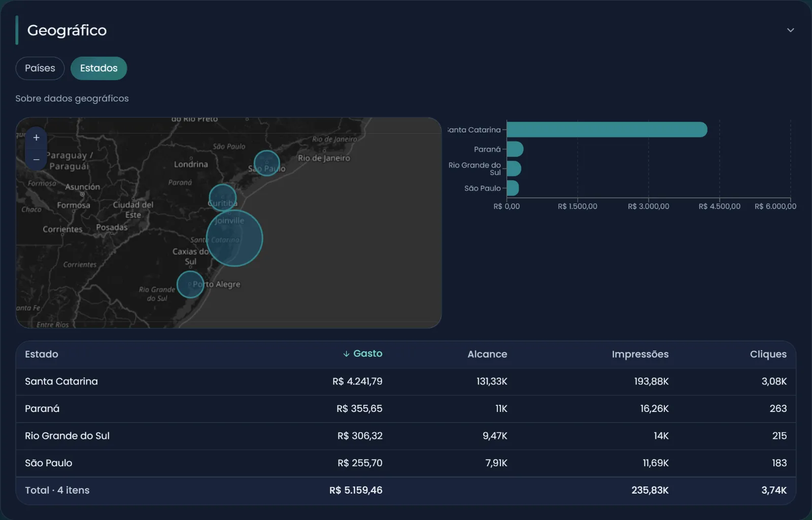Click the 263 clicks value

point(778,408)
